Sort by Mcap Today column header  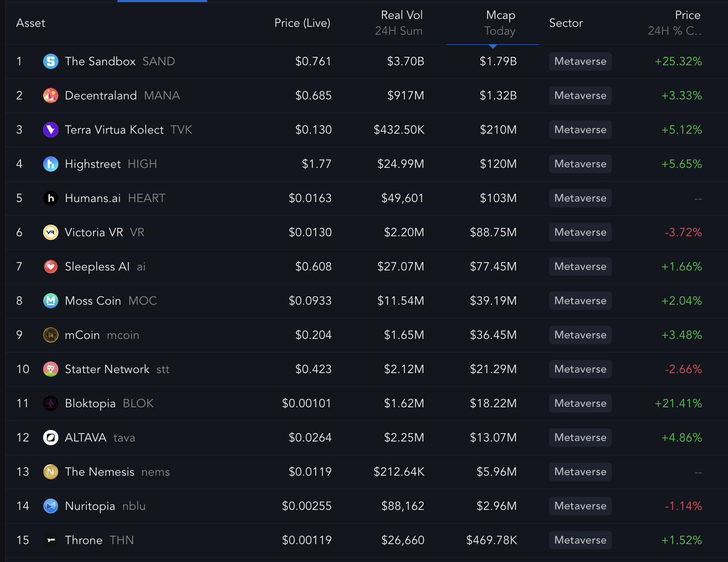click(x=499, y=23)
